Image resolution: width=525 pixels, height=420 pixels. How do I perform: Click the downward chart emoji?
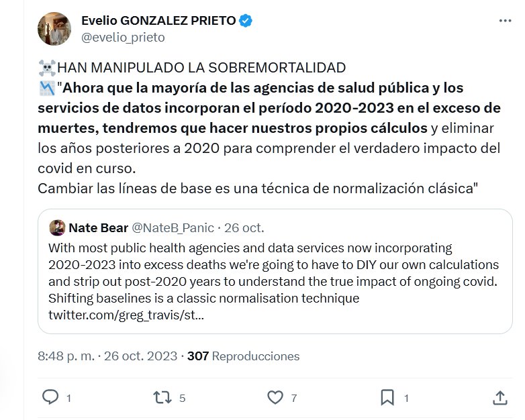(47, 87)
